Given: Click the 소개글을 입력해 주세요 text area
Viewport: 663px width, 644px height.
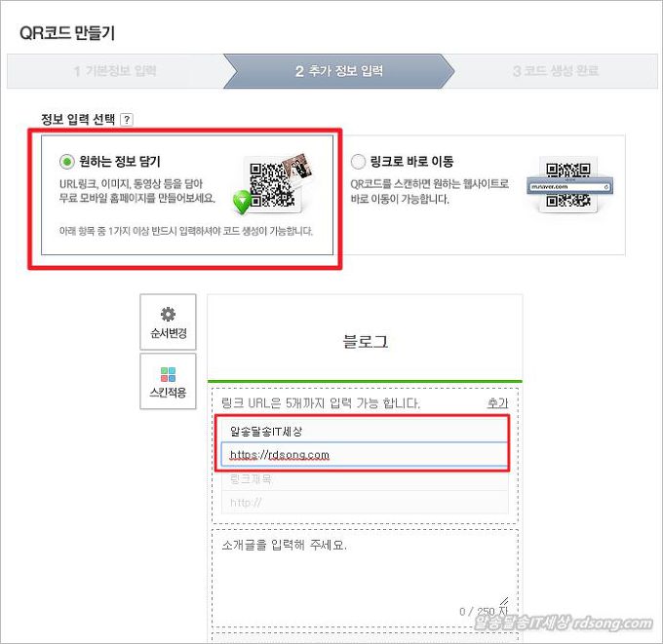Looking at the screenshot, I should click(x=365, y=577).
